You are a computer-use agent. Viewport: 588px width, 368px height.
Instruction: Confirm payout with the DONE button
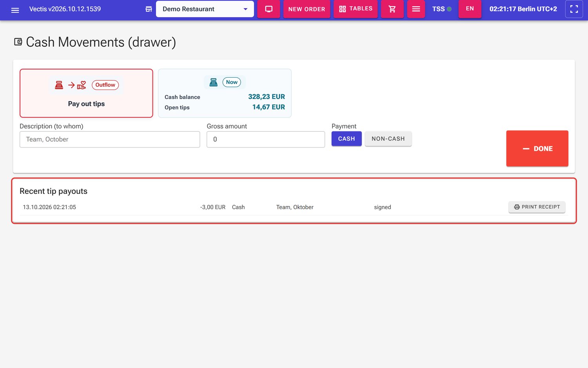537,149
